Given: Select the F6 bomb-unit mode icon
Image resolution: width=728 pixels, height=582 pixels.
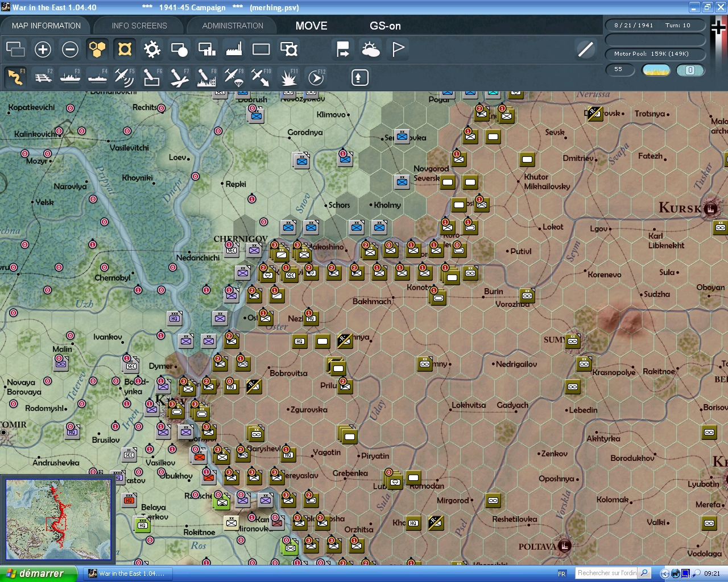Looking at the screenshot, I should click(x=152, y=77).
